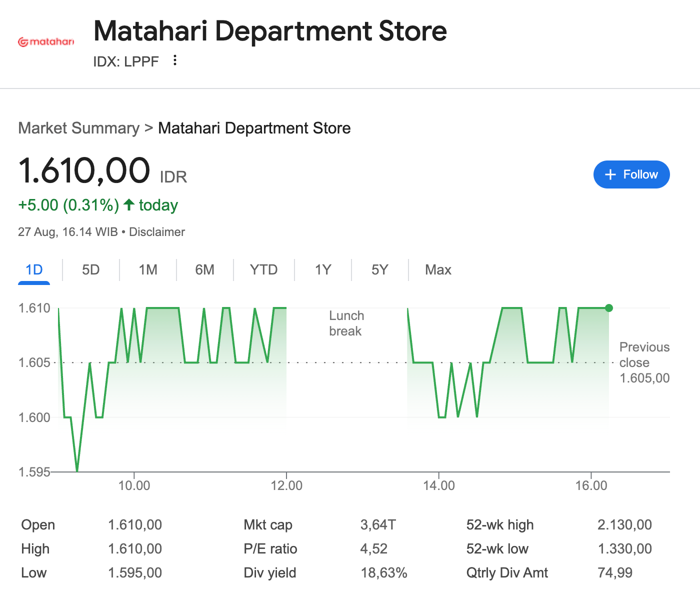Click the 1.595 price axis label
Image resolution: width=700 pixels, height=602 pixels.
34,472
